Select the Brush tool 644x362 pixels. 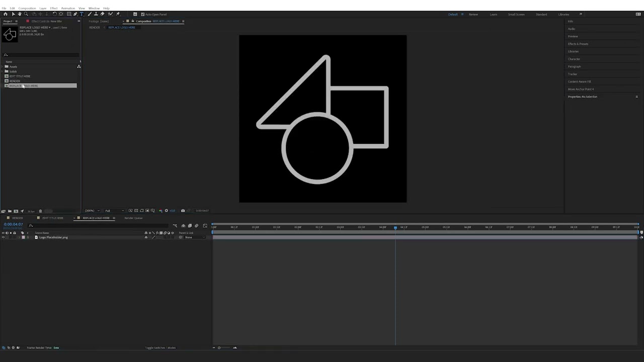tap(90, 14)
